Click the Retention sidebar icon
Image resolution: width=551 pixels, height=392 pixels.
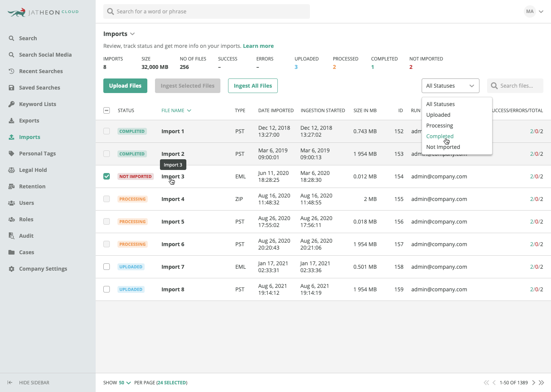click(x=11, y=186)
